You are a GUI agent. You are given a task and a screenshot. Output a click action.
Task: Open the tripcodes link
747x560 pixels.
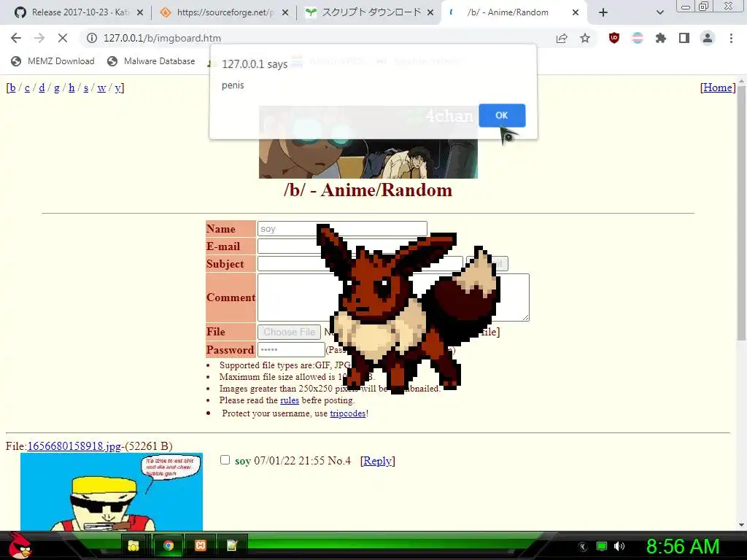tap(348, 413)
